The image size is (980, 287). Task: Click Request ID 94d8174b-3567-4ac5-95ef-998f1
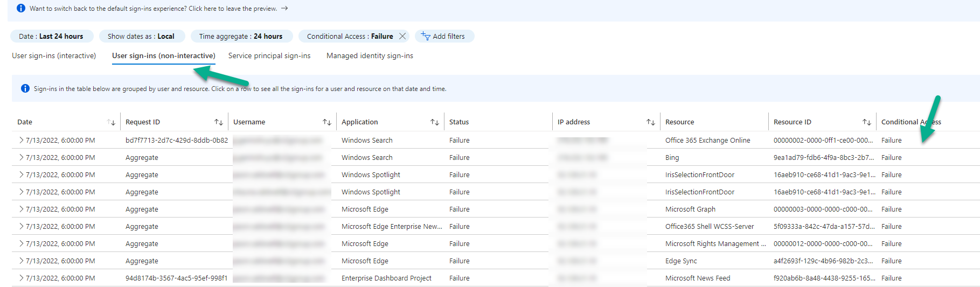coord(177,278)
